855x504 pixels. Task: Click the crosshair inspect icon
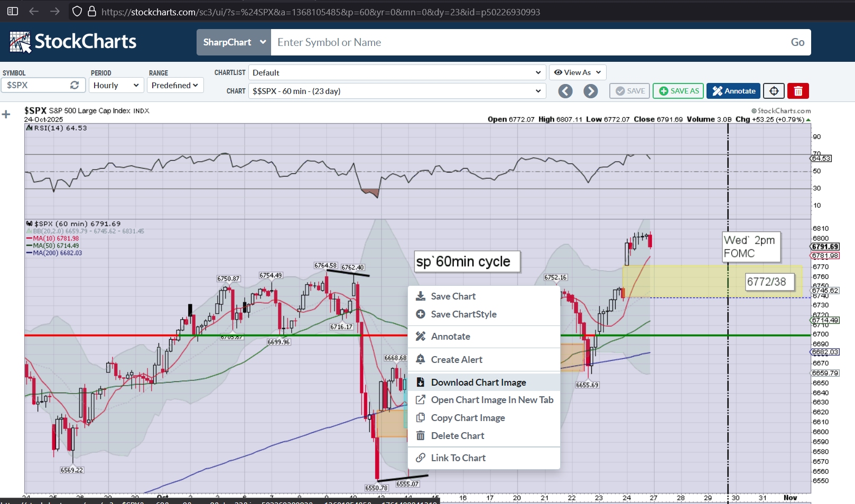pyautogui.click(x=774, y=91)
